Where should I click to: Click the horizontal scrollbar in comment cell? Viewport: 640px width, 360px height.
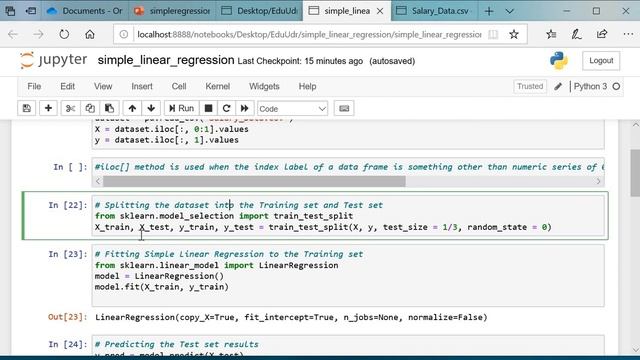pos(254,181)
